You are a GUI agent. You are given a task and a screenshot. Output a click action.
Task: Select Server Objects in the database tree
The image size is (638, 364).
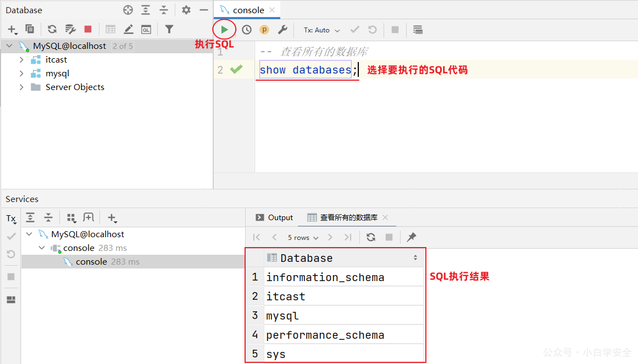(x=75, y=87)
